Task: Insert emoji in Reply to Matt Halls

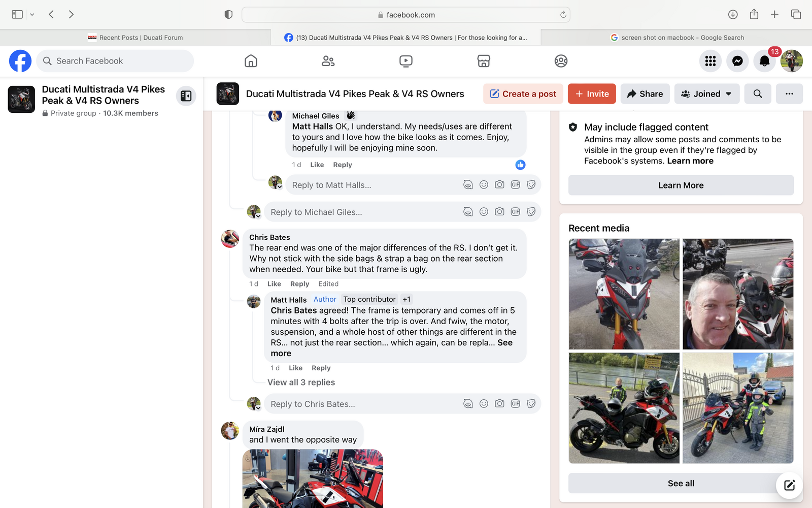Action: (x=484, y=184)
